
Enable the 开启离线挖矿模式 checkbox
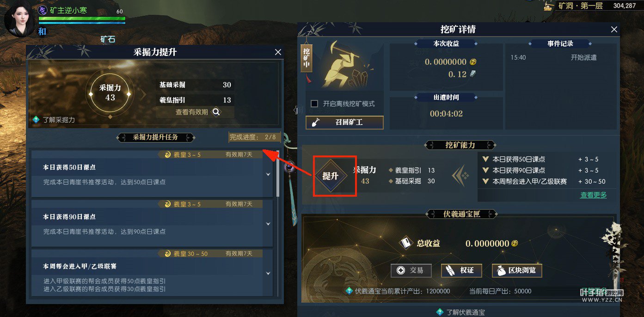314,104
